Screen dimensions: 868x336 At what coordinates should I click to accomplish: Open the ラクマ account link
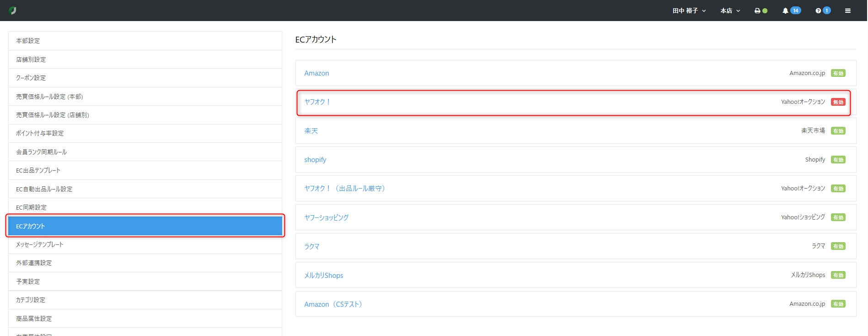(312, 246)
